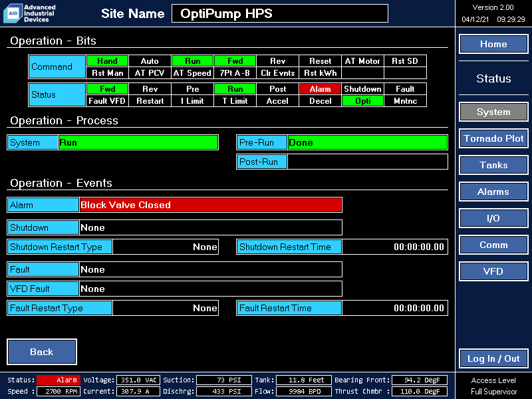Open the Home screen
This screenshot has height=399, width=532.
click(493, 44)
